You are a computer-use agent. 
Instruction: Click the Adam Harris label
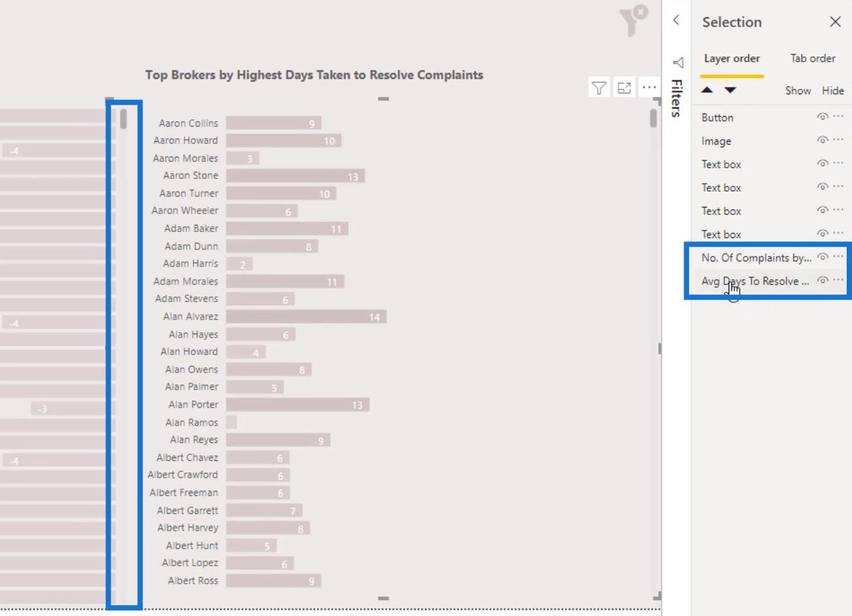190,263
